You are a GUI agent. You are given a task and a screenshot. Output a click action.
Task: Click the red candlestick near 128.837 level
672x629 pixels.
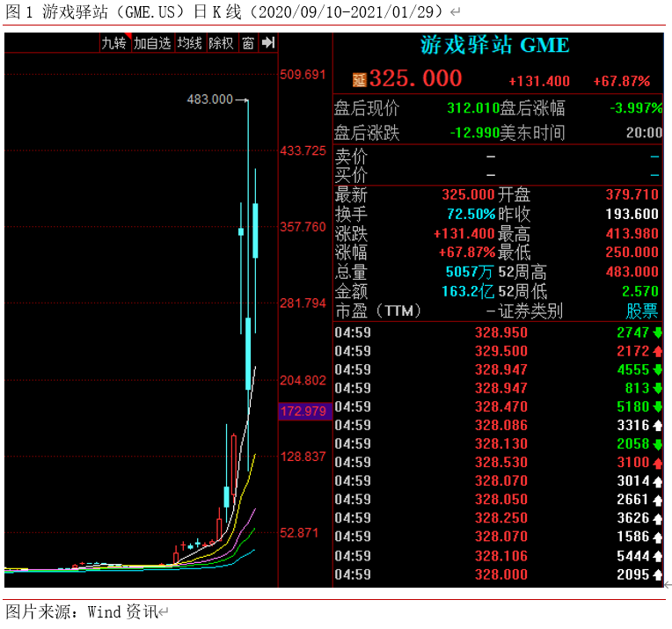(x=234, y=465)
